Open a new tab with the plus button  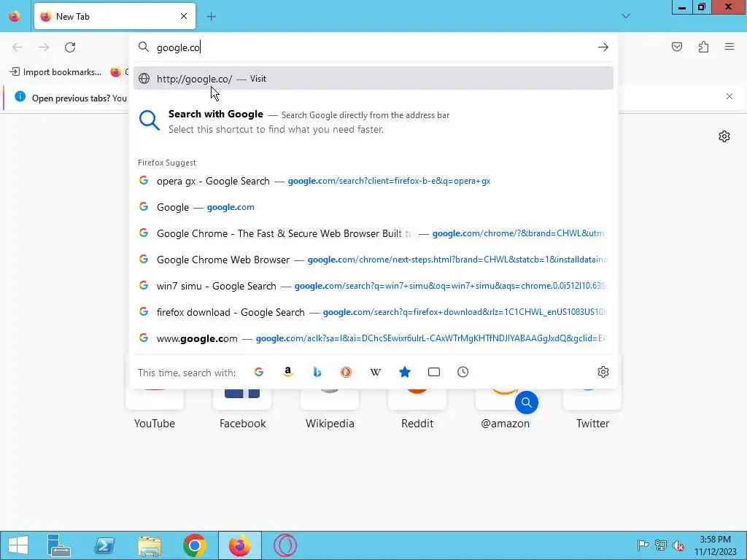[x=211, y=17]
